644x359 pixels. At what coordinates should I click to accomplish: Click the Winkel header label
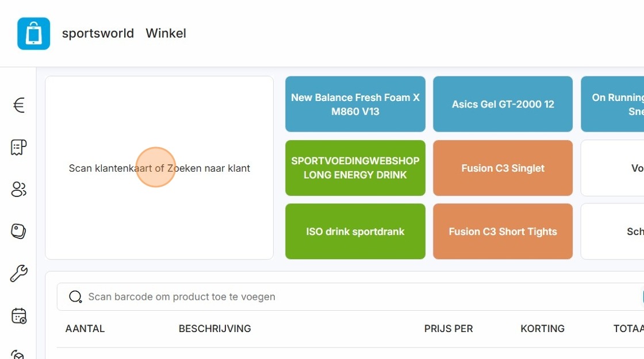(x=166, y=33)
